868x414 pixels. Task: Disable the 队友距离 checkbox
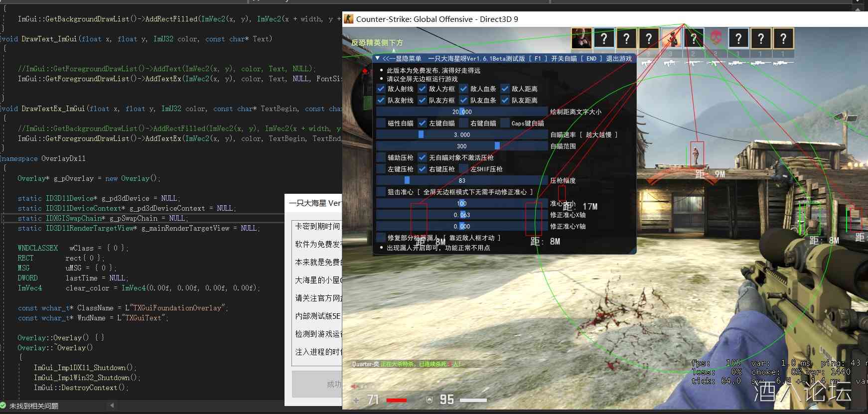(505, 100)
